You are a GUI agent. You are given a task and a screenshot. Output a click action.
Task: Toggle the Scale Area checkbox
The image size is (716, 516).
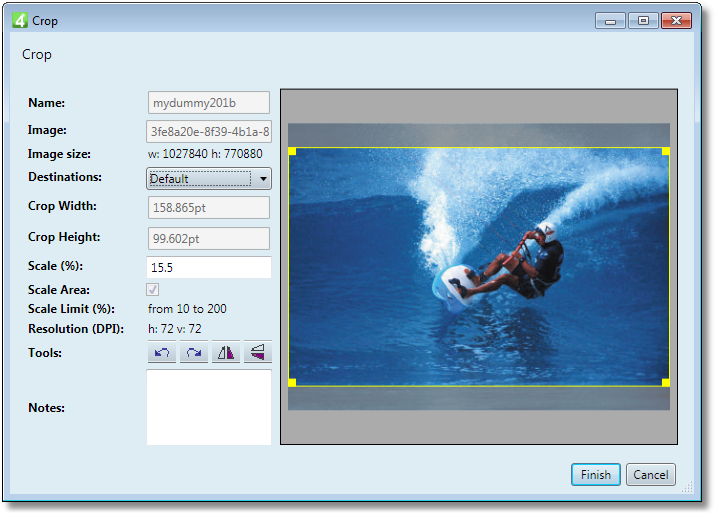(153, 290)
